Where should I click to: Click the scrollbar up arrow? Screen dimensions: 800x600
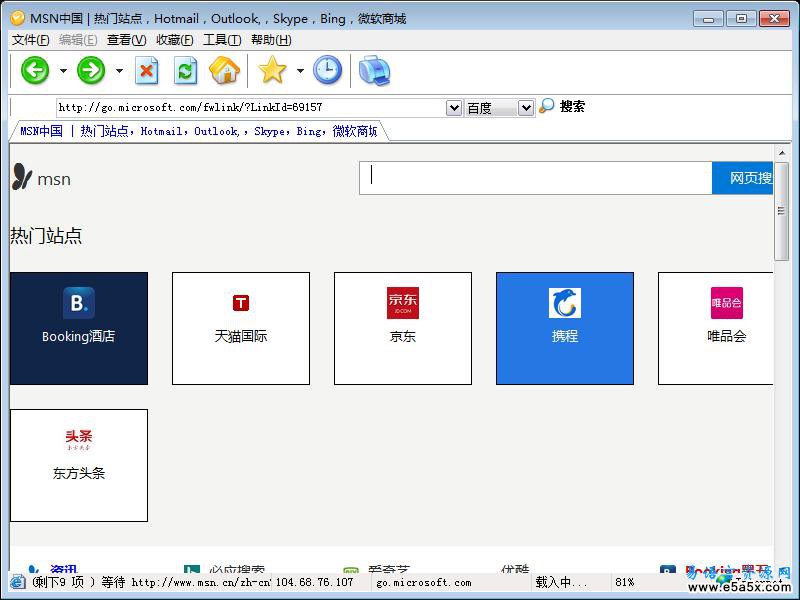tap(782, 153)
